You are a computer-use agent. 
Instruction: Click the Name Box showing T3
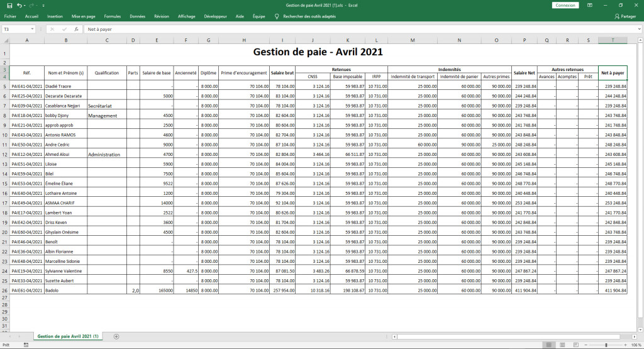click(x=16, y=29)
